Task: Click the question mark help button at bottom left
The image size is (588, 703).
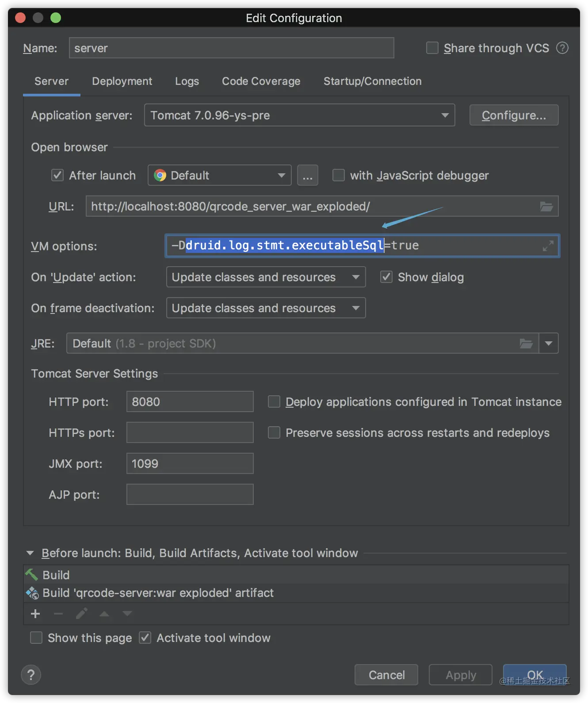Action: click(31, 675)
